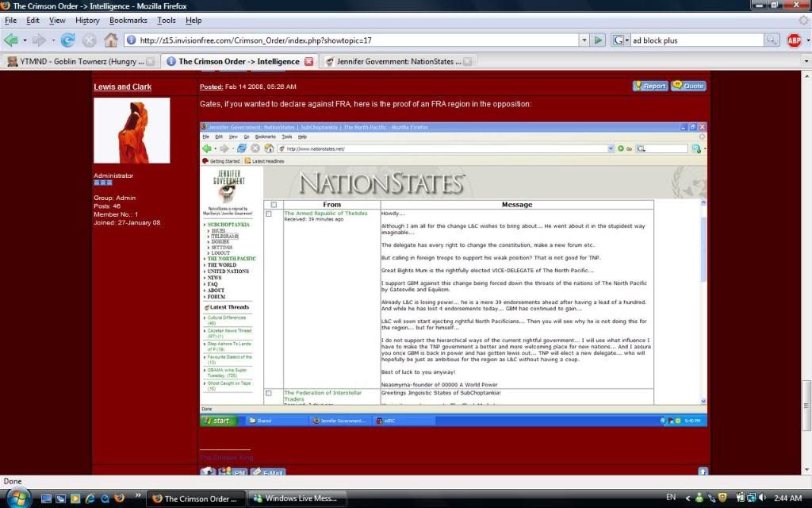Close the Jennifer Government NationStates tab
The height and width of the screenshot is (508, 812).
click(467, 61)
